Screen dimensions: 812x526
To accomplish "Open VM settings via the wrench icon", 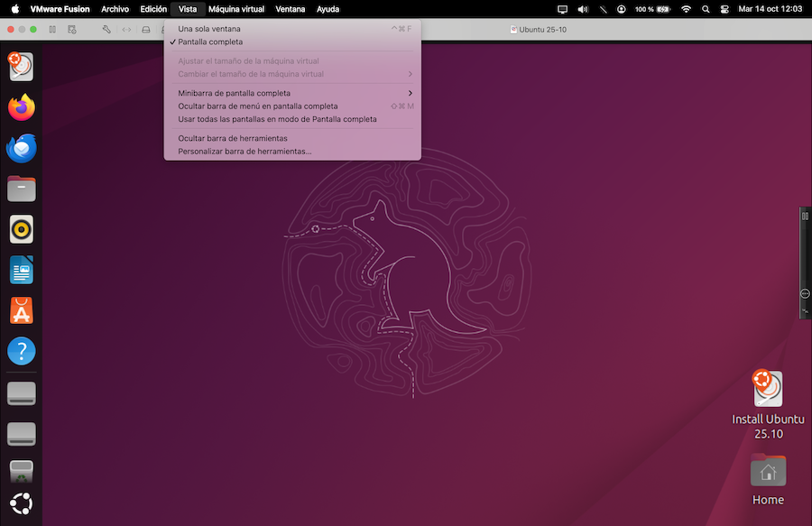I will point(106,30).
